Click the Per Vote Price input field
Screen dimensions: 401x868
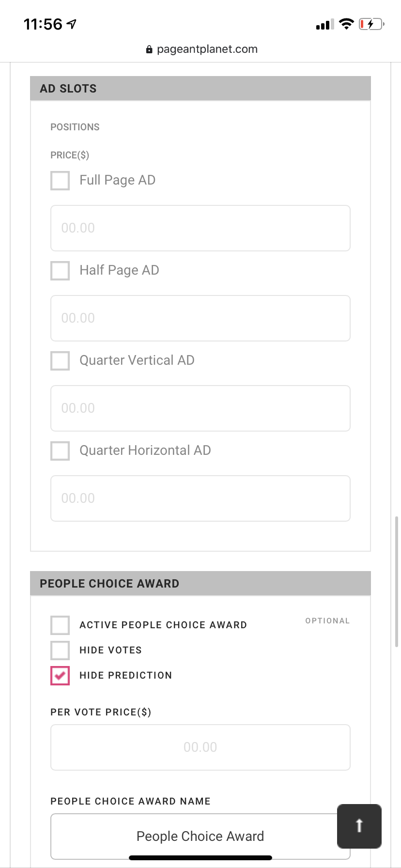tap(200, 747)
